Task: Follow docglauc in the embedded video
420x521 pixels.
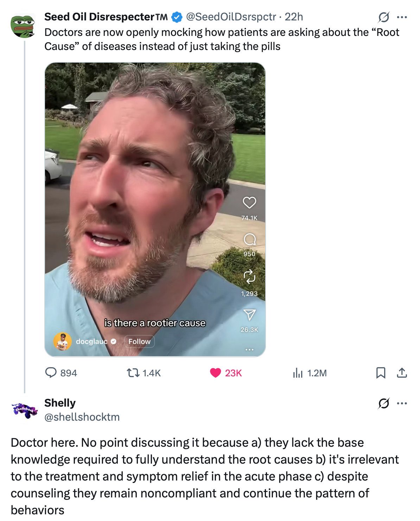Action: click(139, 341)
